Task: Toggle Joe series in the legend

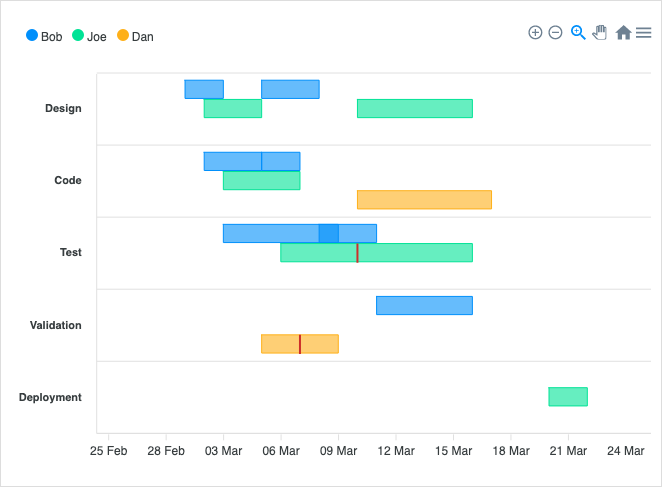Action: [x=96, y=37]
